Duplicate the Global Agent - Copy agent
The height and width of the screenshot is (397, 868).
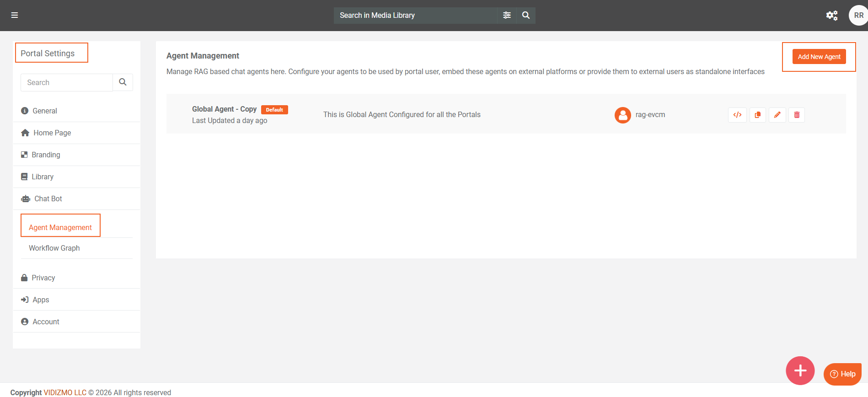pyautogui.click(x=757, y=115)
